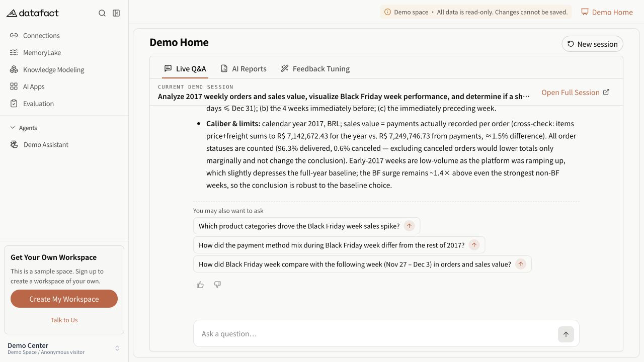Go to Knowledge Modeling
Viewport: 644px width, 362px height.
[64, 70]
